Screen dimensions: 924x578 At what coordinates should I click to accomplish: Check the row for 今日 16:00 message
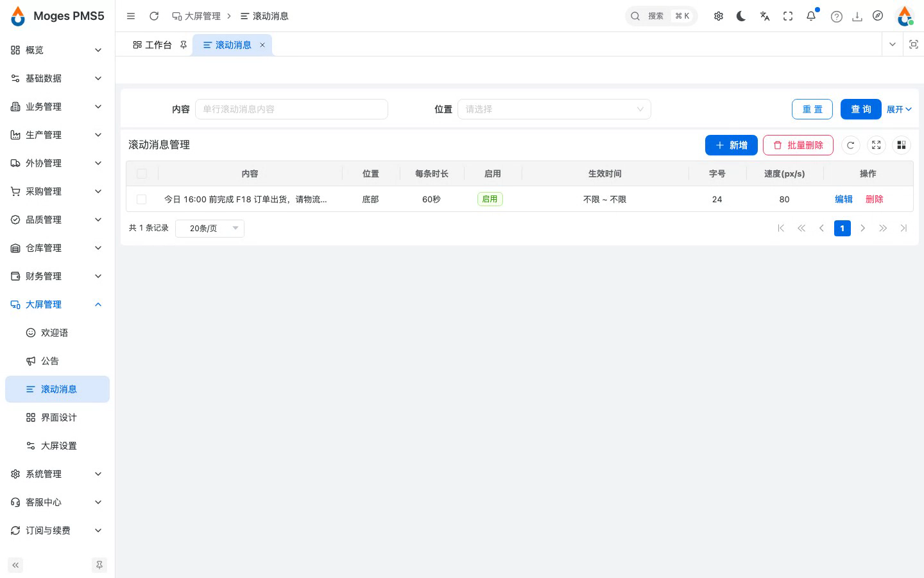coord(142,199)
